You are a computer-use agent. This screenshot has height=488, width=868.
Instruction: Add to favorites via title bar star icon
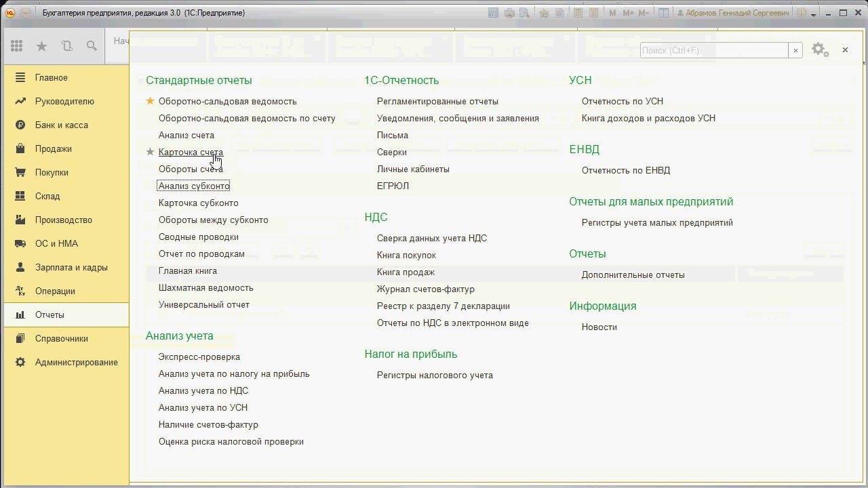(544, 13)
